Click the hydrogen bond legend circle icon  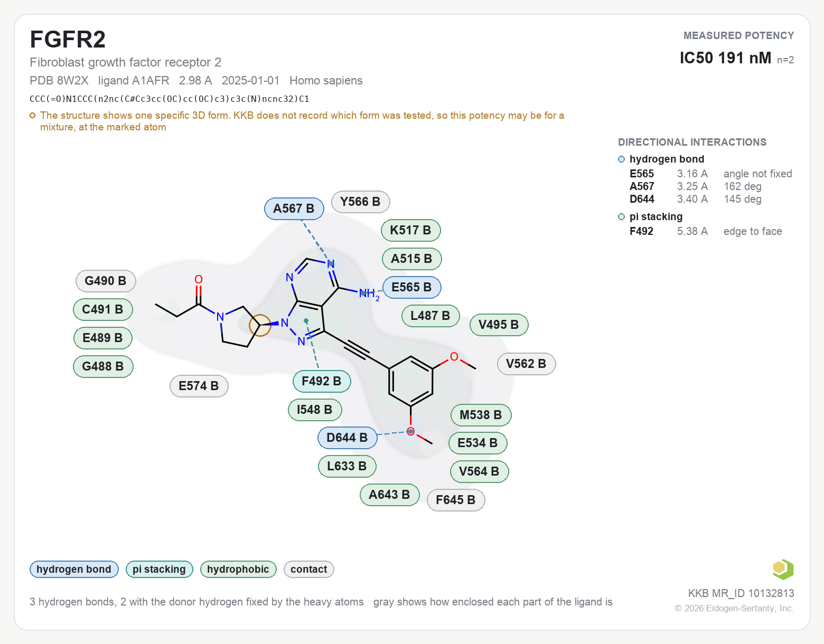point(622,159)
